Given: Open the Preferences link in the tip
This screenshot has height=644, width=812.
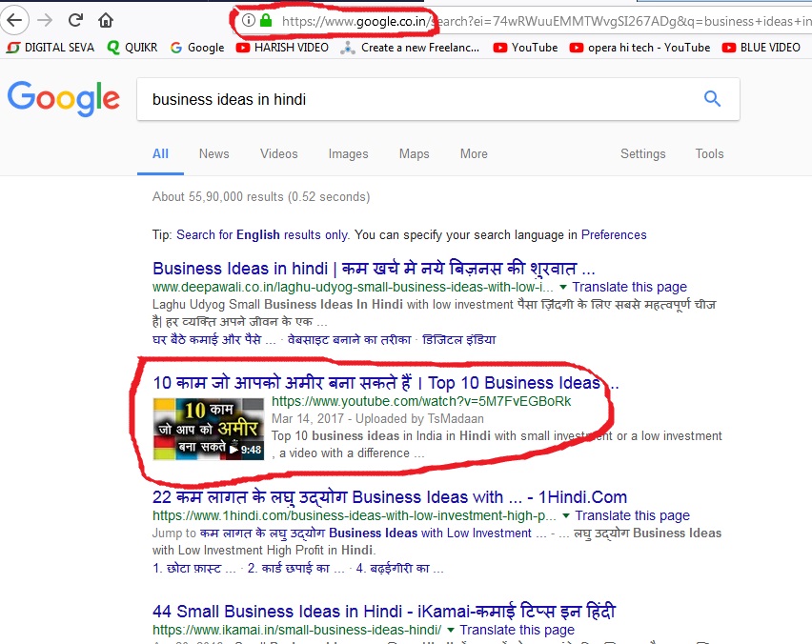Looking at the screenshot, I should pos(614,235).
